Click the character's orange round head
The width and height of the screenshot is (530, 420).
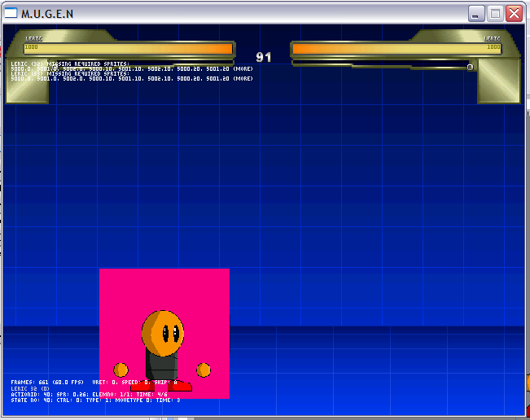pos(163,330)
